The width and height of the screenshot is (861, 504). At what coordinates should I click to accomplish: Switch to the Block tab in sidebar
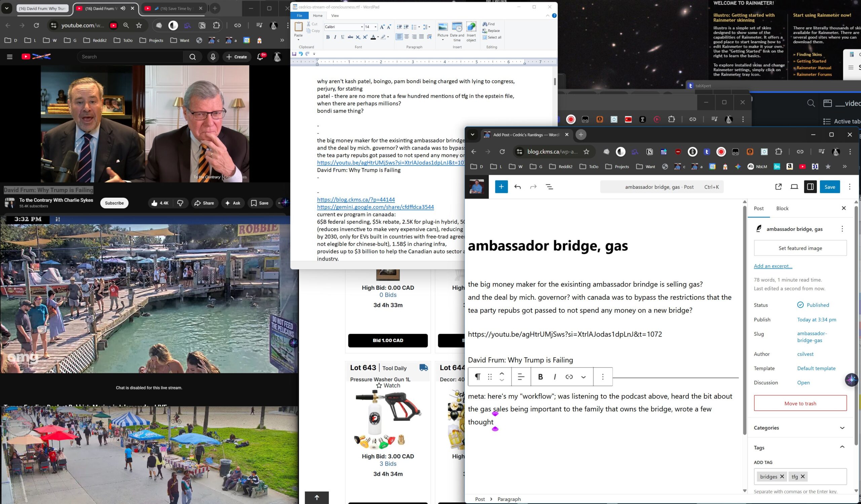coord(782,208)
